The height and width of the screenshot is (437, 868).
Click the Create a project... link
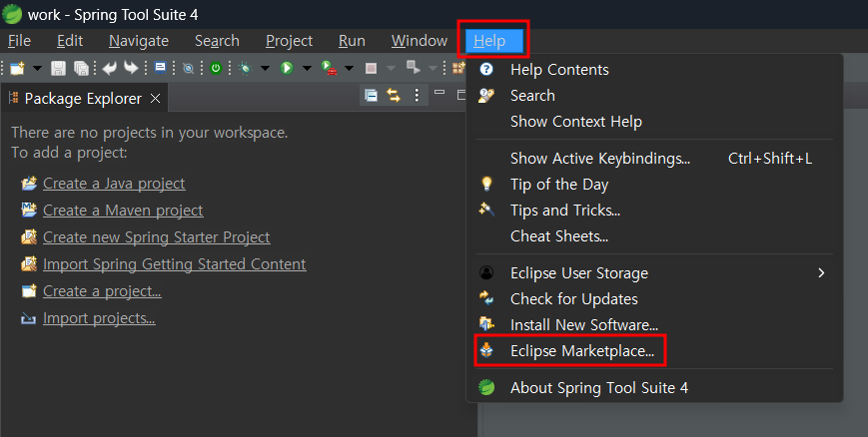[103, 291]
